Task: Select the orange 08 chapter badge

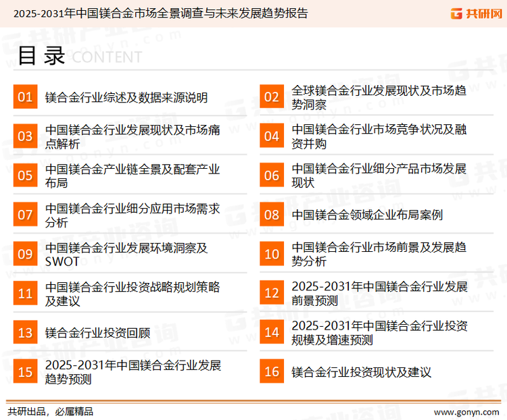Action: point(272,215)
